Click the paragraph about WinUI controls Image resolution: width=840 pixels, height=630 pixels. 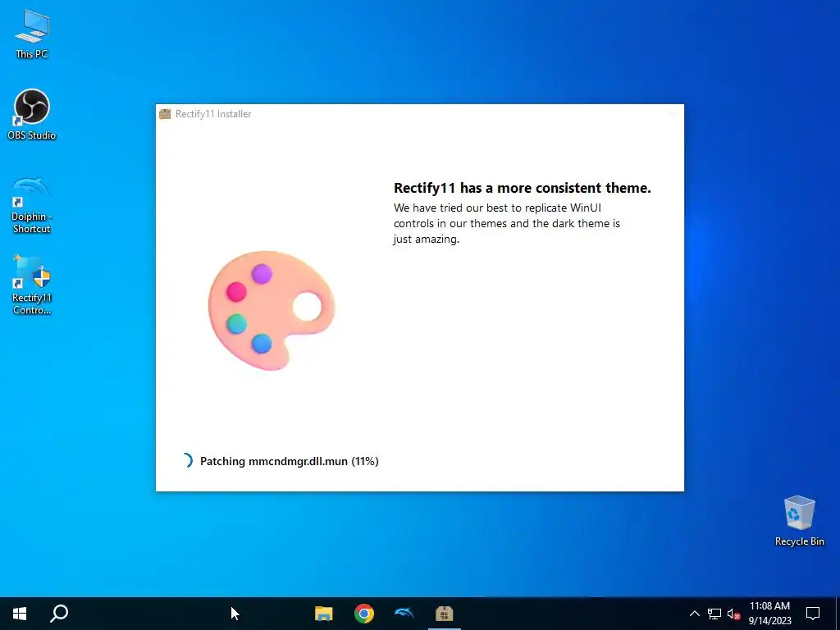pyautogui.click(x=507, y=223)
